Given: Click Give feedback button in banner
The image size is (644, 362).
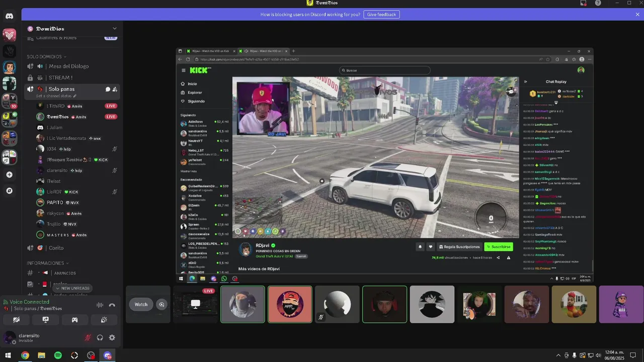Looking at the screenshot, I should pyautogui.click(x=381, y=15).
